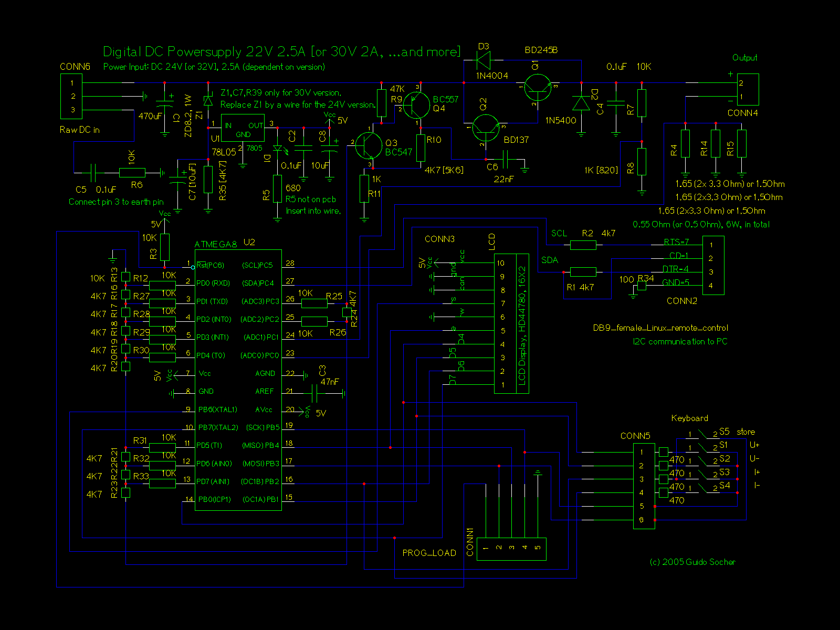Screen dimensions: 840x630
Task: Select the LCD Display HD44780 block
Action: click(x=511, y=323)
